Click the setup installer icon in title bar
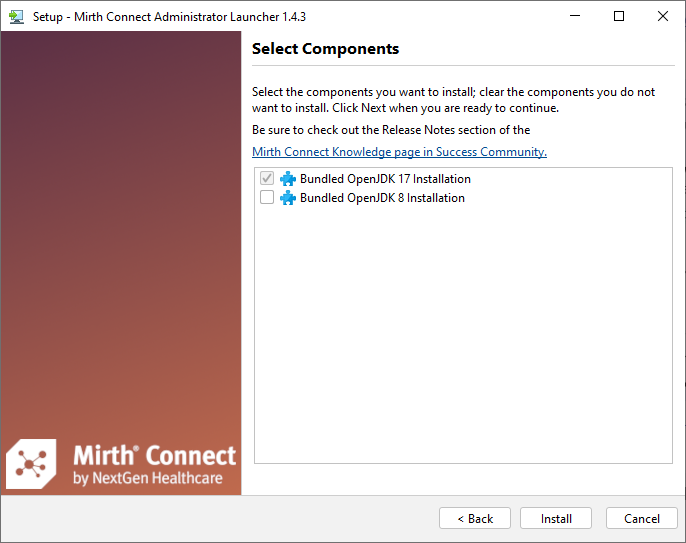 pyautogui.click(x=17, y=17)
